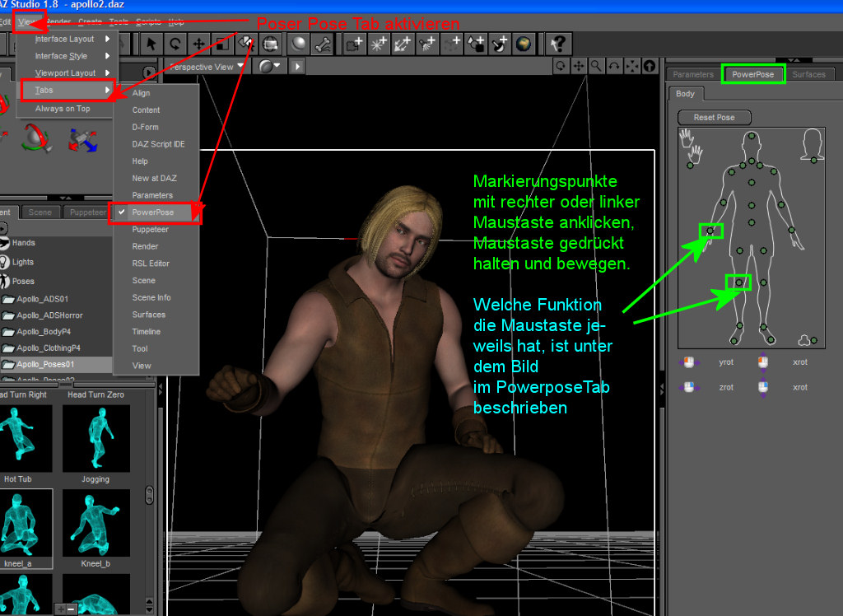
Task: Create a new camera with plus icon
Action: coord(354,44)
